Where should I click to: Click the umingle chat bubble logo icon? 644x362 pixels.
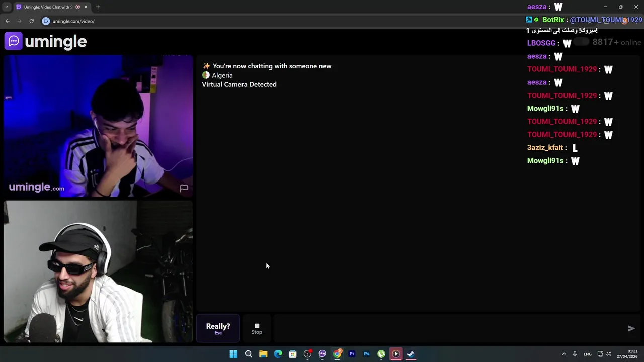coord(14,41)
